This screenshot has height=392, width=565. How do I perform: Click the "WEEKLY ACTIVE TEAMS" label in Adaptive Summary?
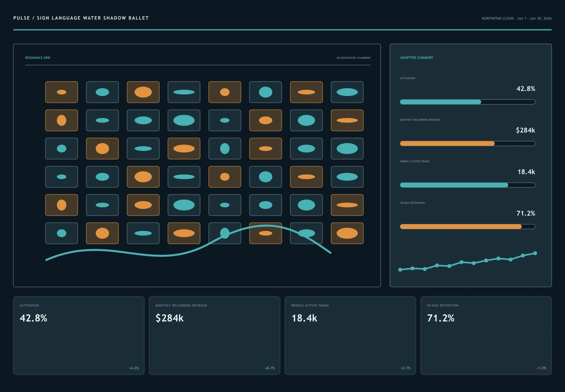[x=415, y=162]
